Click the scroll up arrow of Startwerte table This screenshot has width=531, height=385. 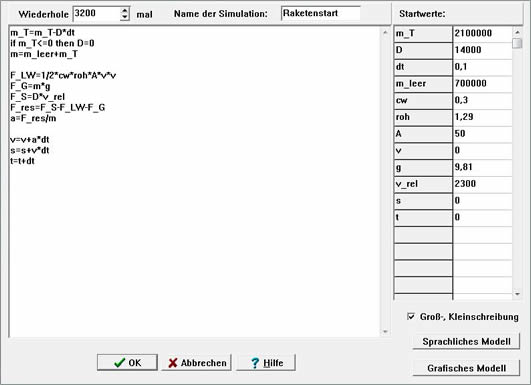pyautogui.click(x=517, y=32)
